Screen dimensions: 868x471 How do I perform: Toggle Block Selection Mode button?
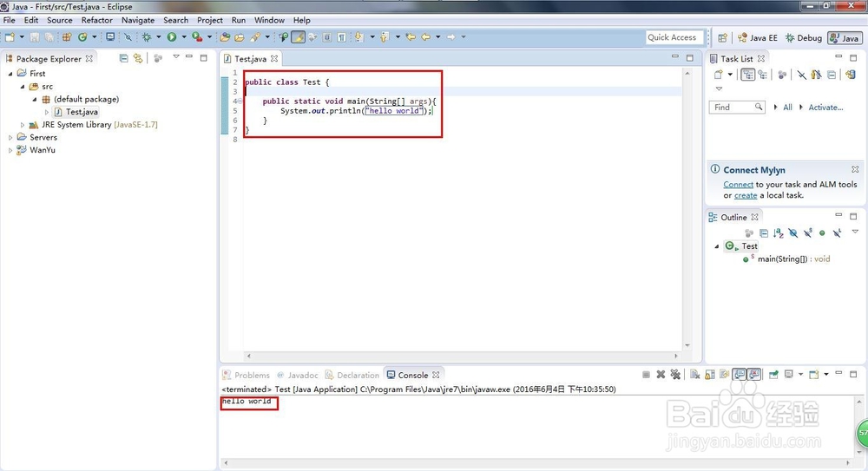[x=326, y=37]
